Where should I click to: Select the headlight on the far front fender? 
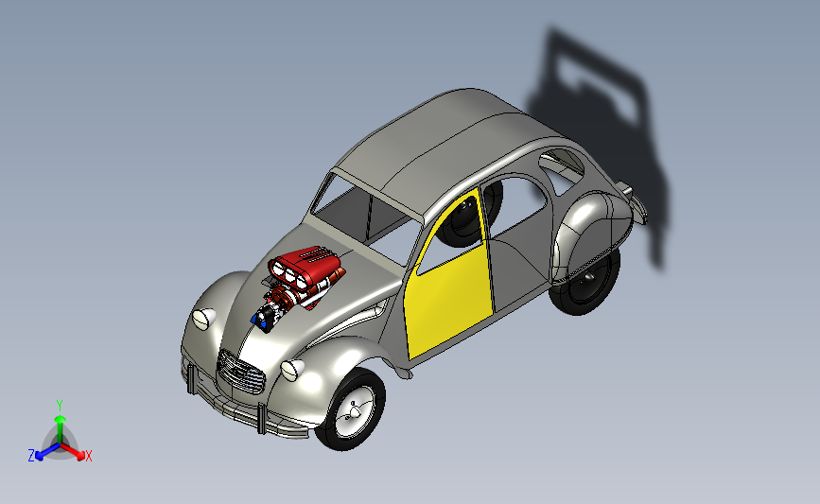coord(204,319)
